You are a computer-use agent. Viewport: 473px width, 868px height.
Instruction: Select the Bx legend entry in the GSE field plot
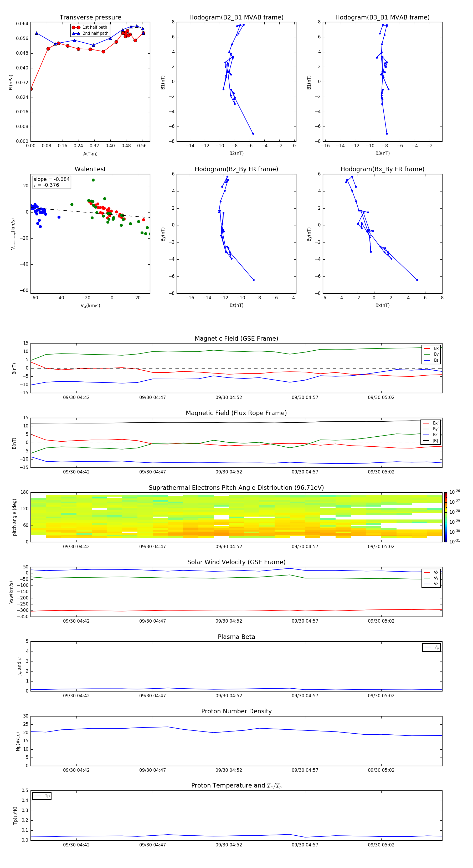[x=431, y=349]
